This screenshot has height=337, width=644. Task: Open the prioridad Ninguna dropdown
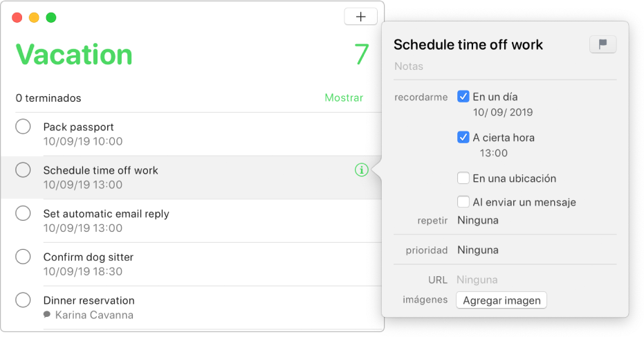coord(478,250)
